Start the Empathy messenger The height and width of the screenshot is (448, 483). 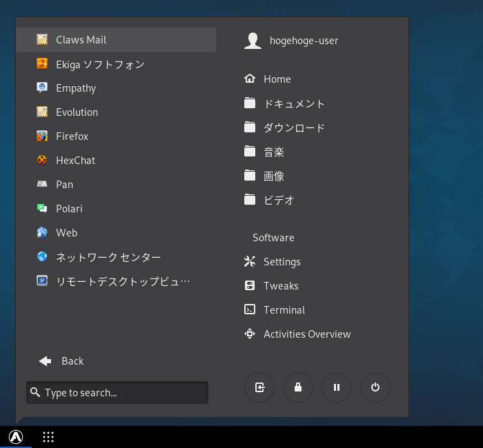116,88
